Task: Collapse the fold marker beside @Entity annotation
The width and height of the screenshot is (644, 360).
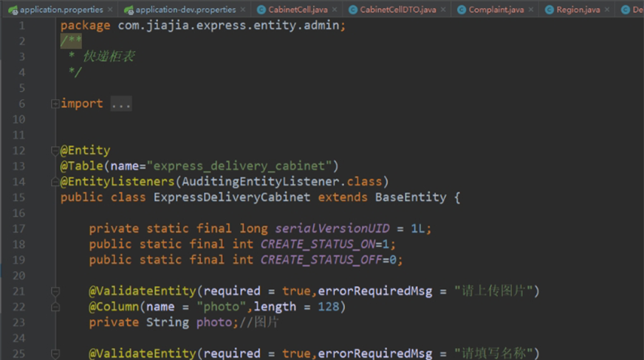Action: pos(55,151)
